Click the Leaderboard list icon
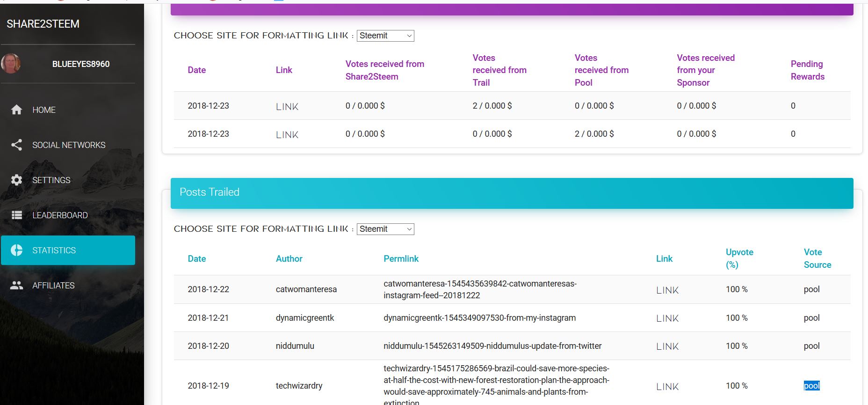This screenshot has width=868, height=405. point(17,215)
